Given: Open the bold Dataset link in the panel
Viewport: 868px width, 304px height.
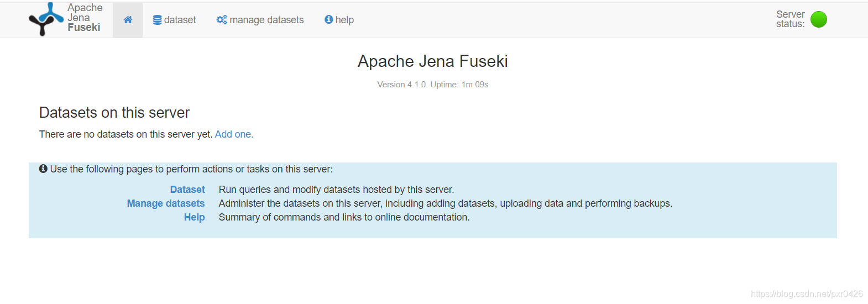Looking at the screenshot, I should [187, 190].
